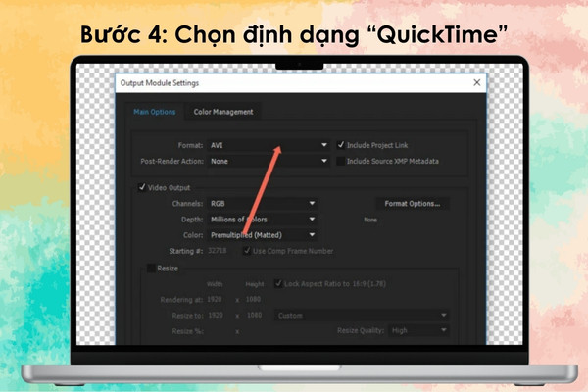Close the Output Module Settings dialog
588x392 pixels.
click(x=476, y=82)
